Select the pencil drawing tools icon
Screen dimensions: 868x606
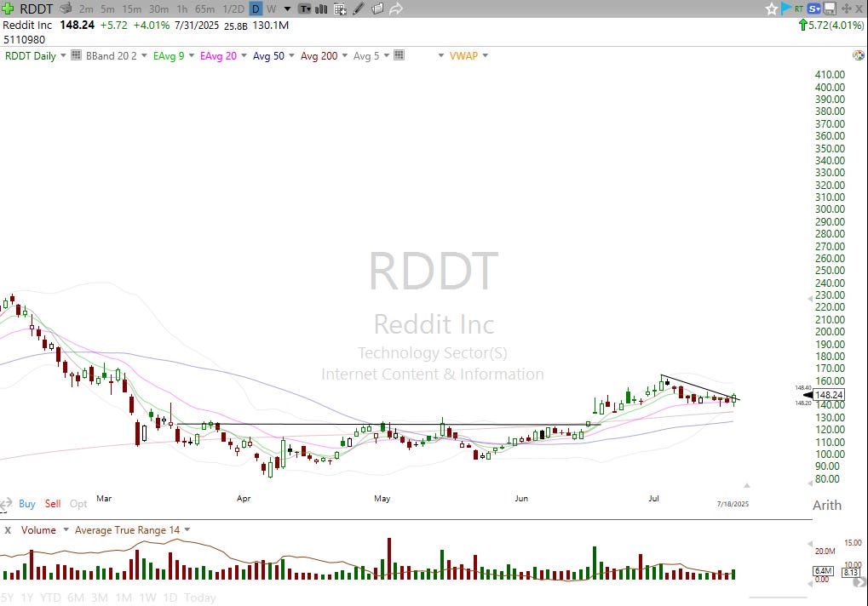tap(359, 9)
